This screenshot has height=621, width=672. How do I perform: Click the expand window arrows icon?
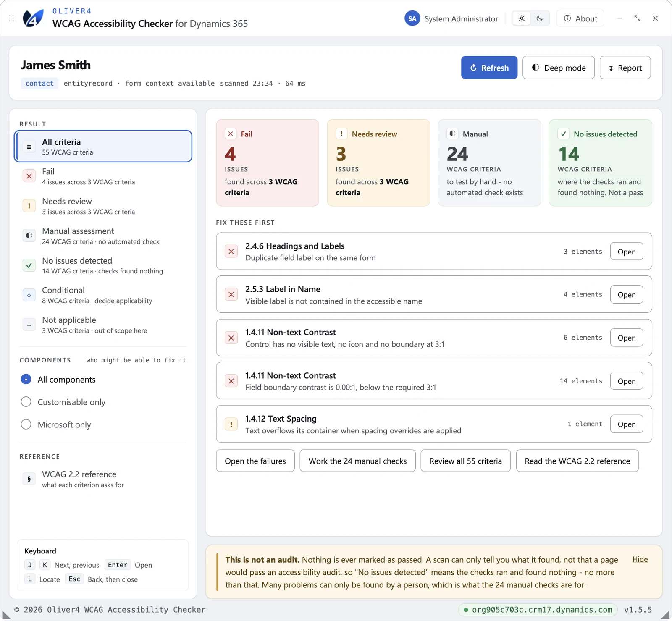[x=637, y=18]
